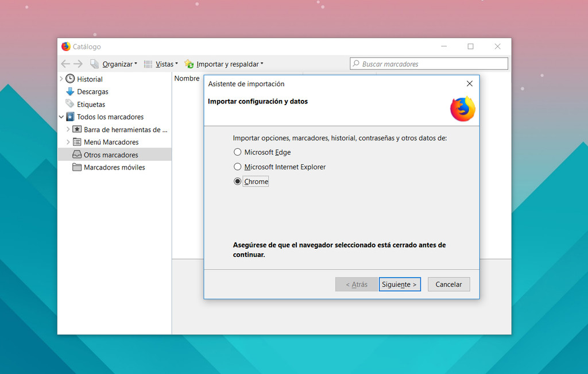Collapse the Todos los marcadores node
This screenshot has width=588, height=374.
pyautogui.click(x=61, y=117)
